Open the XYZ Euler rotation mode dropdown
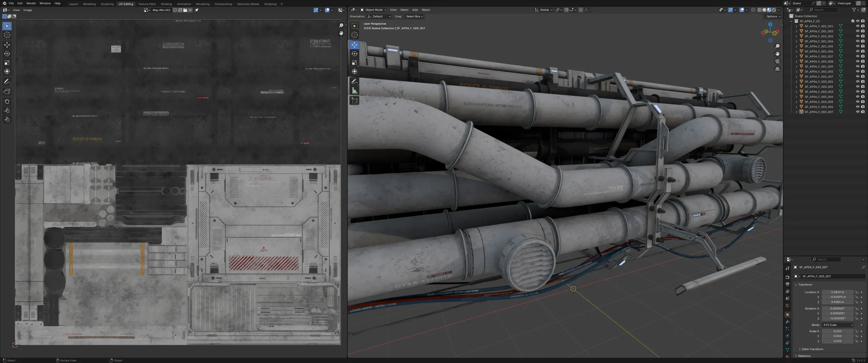The width and height of the screenshot is (868, 363). tap(838, 325)
